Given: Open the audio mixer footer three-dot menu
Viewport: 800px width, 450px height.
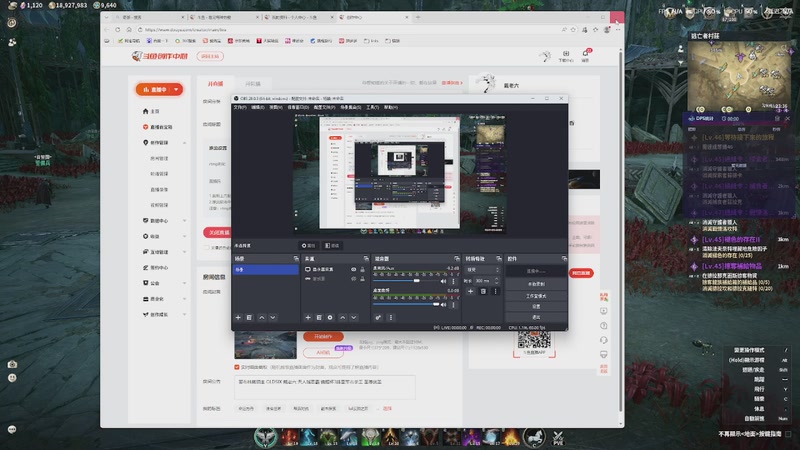Looking at the screenshot, I should [x=391, y=317].
